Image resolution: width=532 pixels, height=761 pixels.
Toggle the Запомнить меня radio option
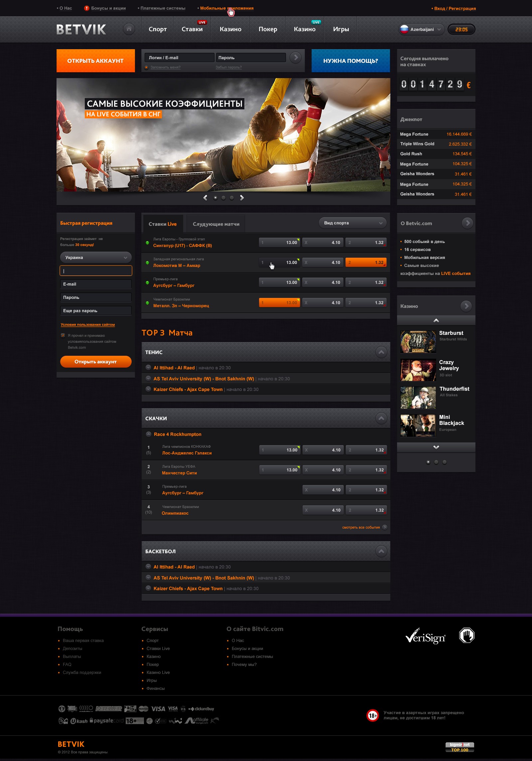click(146, 67)
